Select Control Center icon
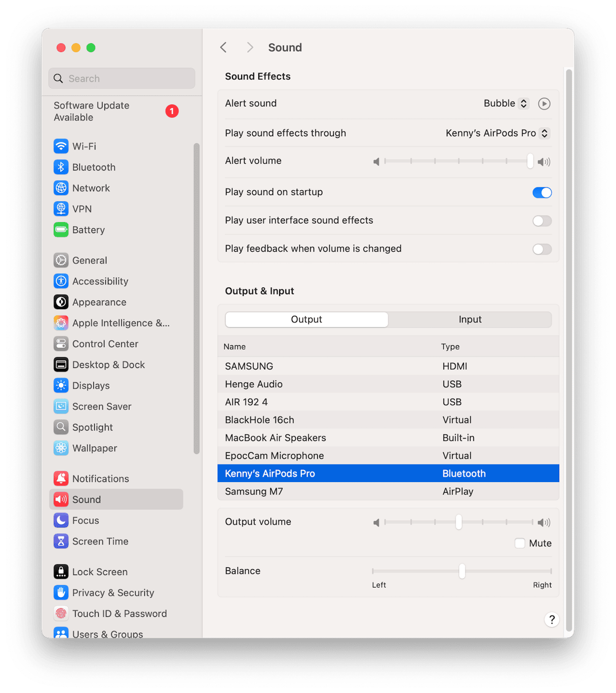Viewport: 616px width, 693px height. 61,343
